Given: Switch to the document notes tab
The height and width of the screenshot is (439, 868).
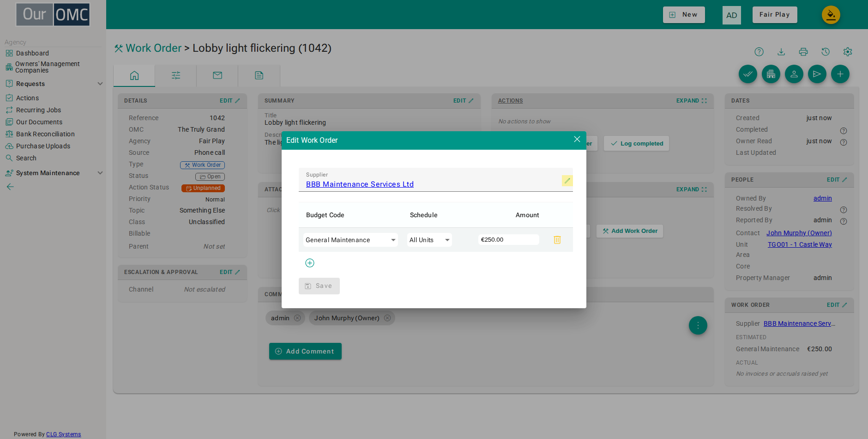Looking at the screenshot, I should click(x=259, y=75).
